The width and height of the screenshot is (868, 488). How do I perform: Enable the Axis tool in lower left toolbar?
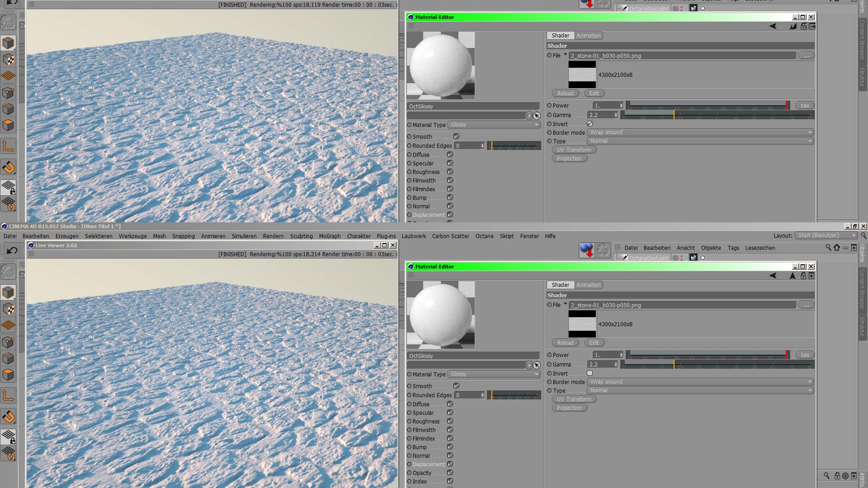8,396
